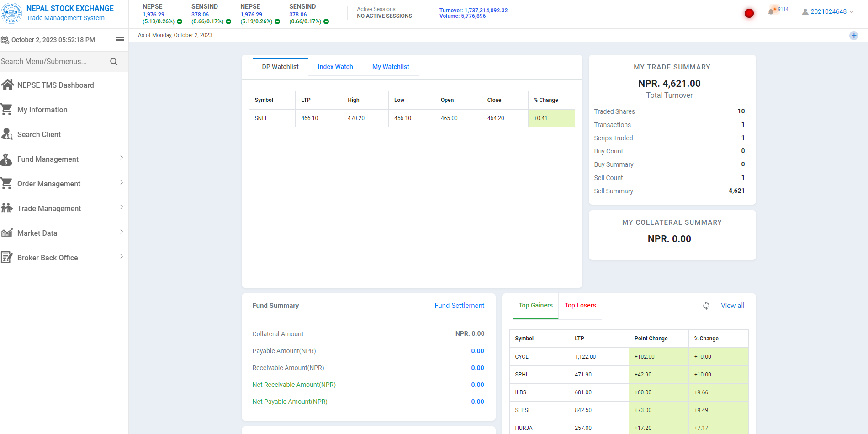Sort watchlist by LTP column header

point(318,100)
